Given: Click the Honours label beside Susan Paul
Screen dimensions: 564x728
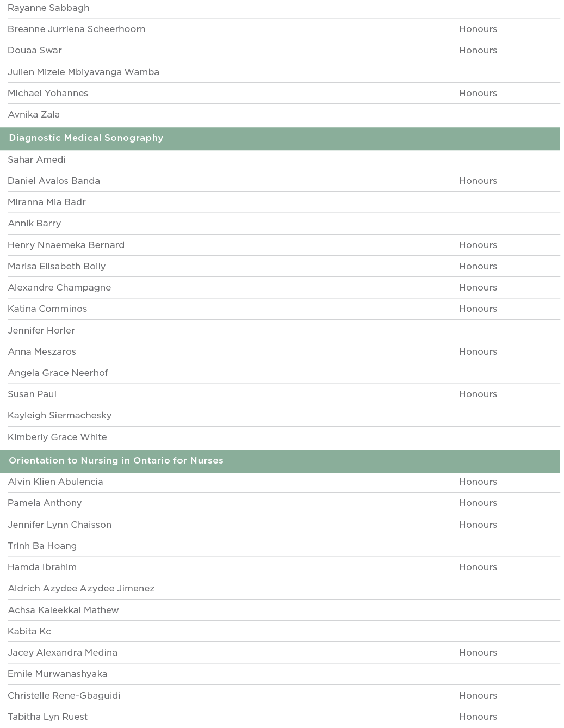Looking at the screenshot, I should coord(478,394).
